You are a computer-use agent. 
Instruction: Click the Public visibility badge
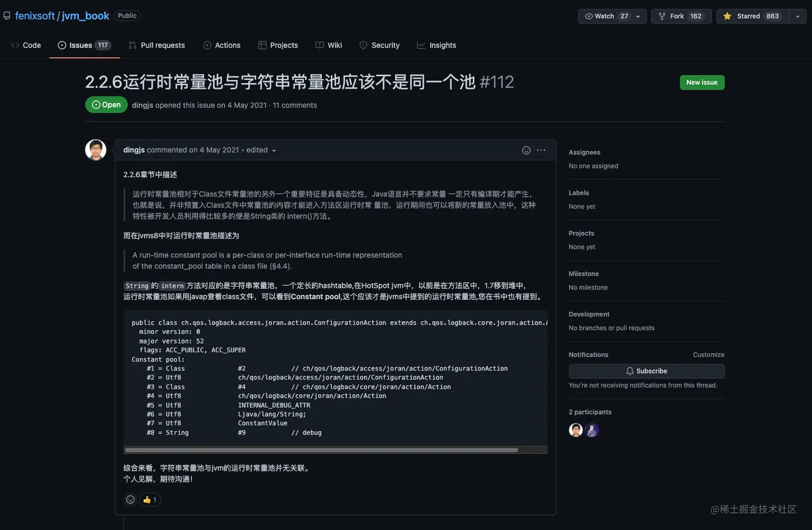coord(127,16)
